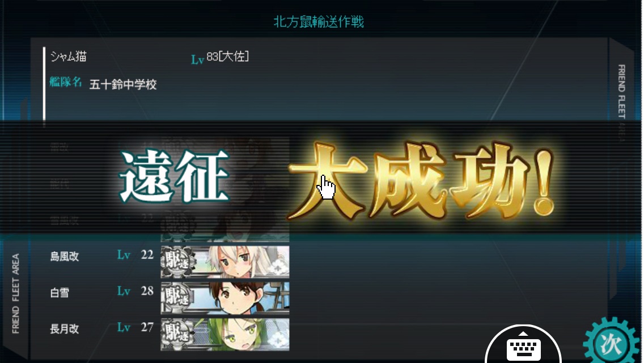
Task: Click the expedition title 北方鼠輸送作戦
Action: (319, 22)
